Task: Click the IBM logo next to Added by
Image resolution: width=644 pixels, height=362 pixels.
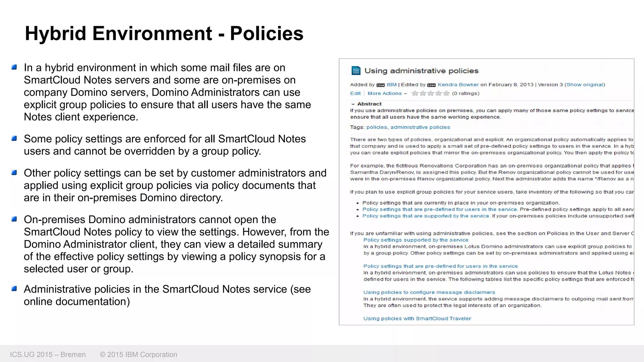Action: coord(380,85)
